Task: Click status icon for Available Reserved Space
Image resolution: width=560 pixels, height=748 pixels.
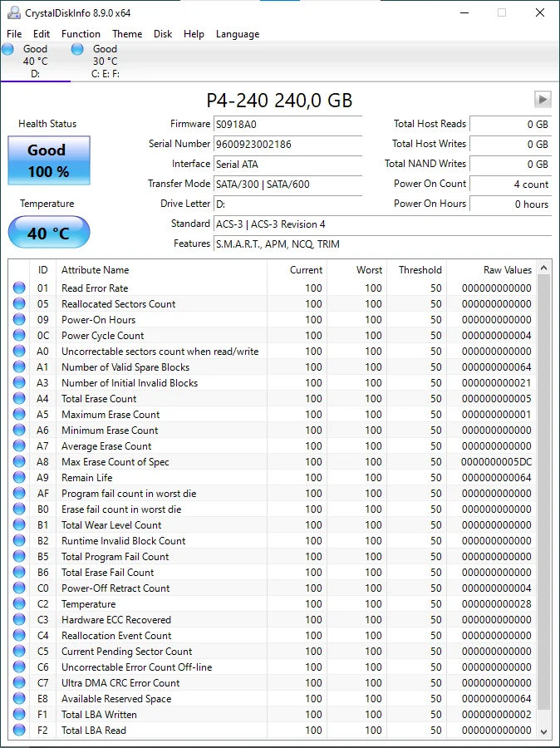Action: tap(19, 698)
